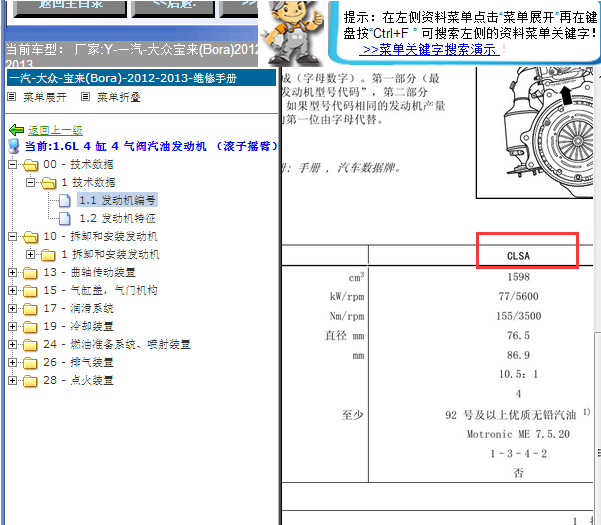Click the engine diagram illustration
The height and width of the screenshot is (525, 601).
535,132
